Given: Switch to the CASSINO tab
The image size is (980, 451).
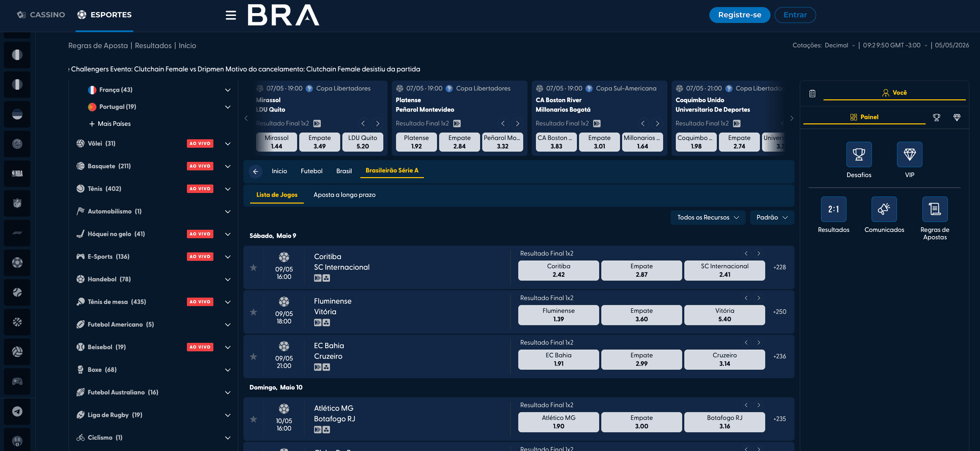Looking at the screenshot, I should [41, 15].
